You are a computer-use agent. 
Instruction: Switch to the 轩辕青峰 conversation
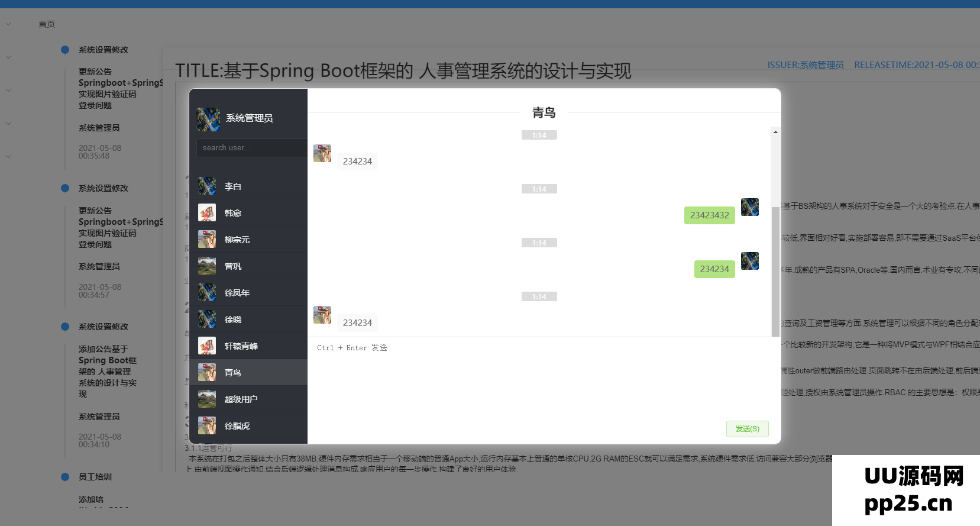point(241,346)
